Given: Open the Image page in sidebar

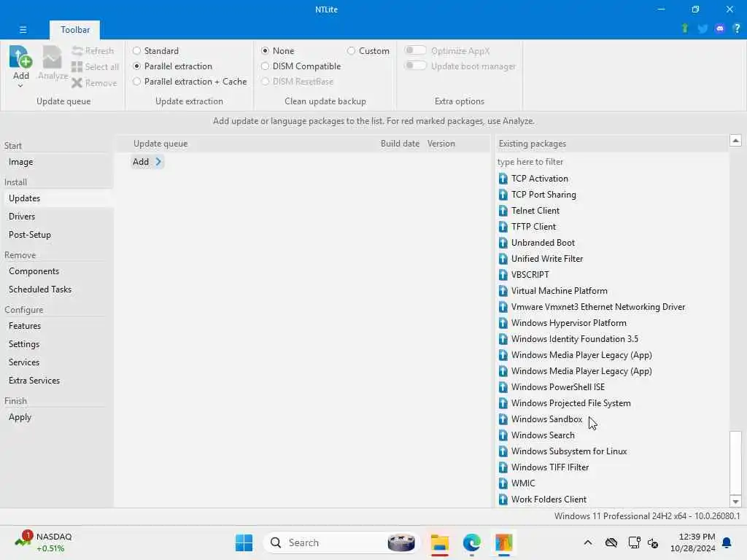Looking at the screenshot, I should 21,162.
